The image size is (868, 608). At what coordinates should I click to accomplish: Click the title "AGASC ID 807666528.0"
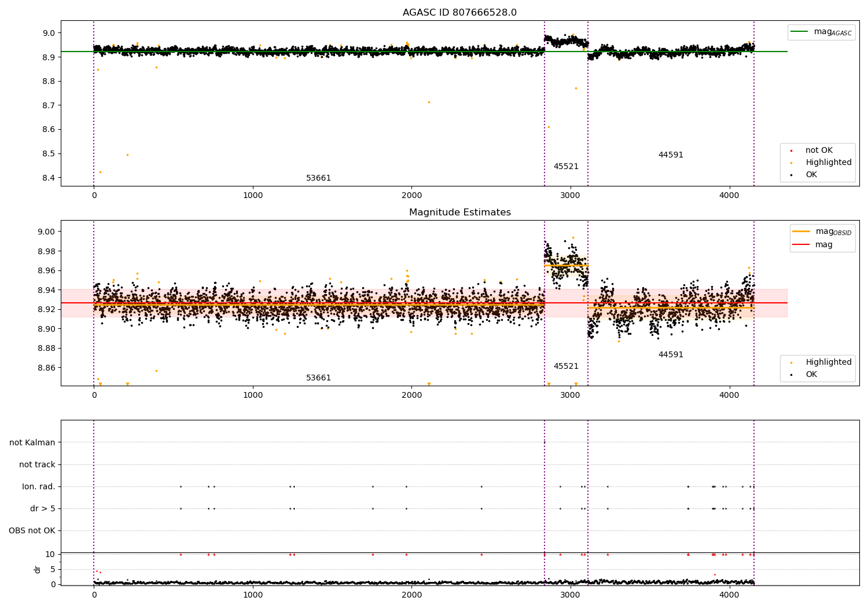pos(459,13)
